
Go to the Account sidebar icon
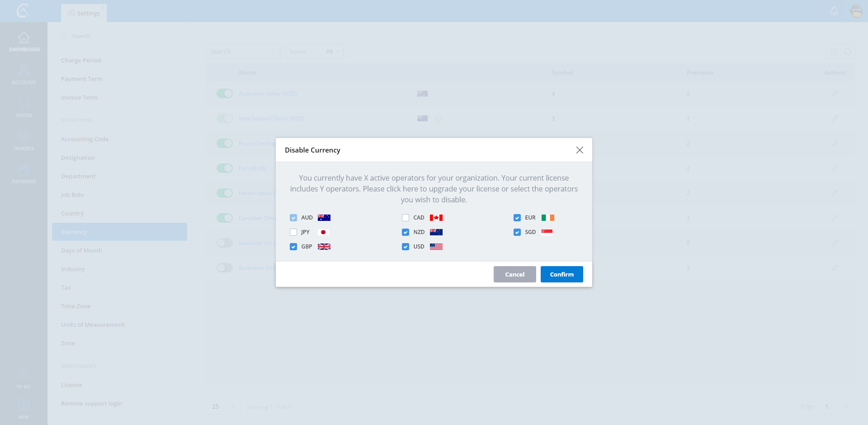(x=24, y=70)
